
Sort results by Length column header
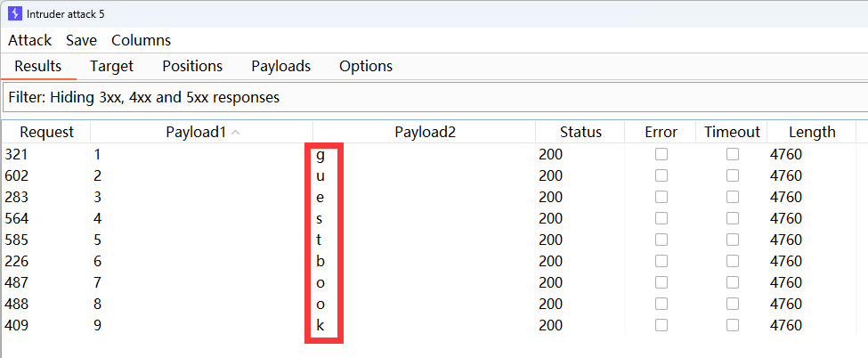point(811,132)
